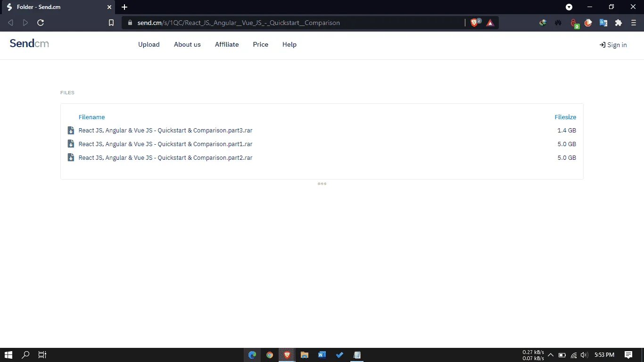This screenshot has width=644, height=362.
Task: Click the Brave Rewards triangle icon
Action: tap(490, 23)
